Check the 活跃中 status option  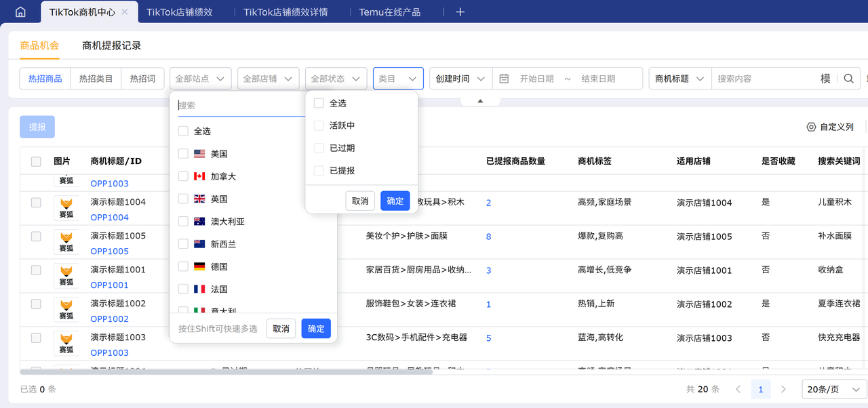[x=319, y=125]
